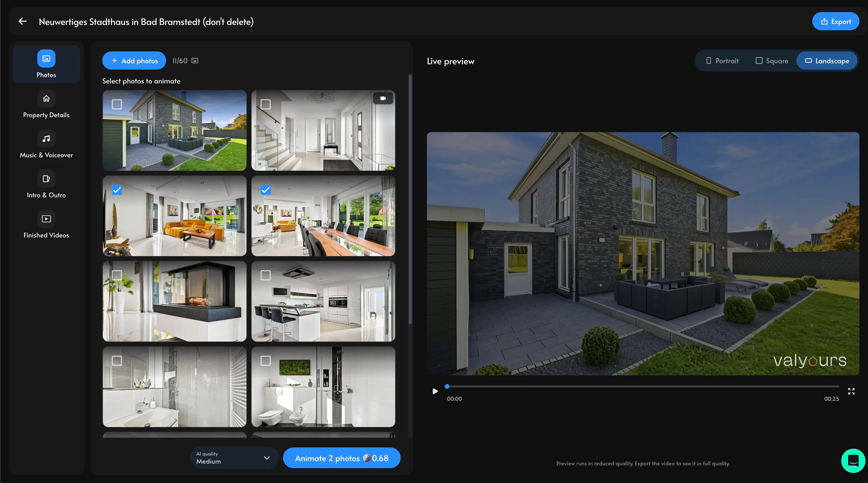868x483 pixels.
Task: Switch preview to Square format
Action: 772,61
